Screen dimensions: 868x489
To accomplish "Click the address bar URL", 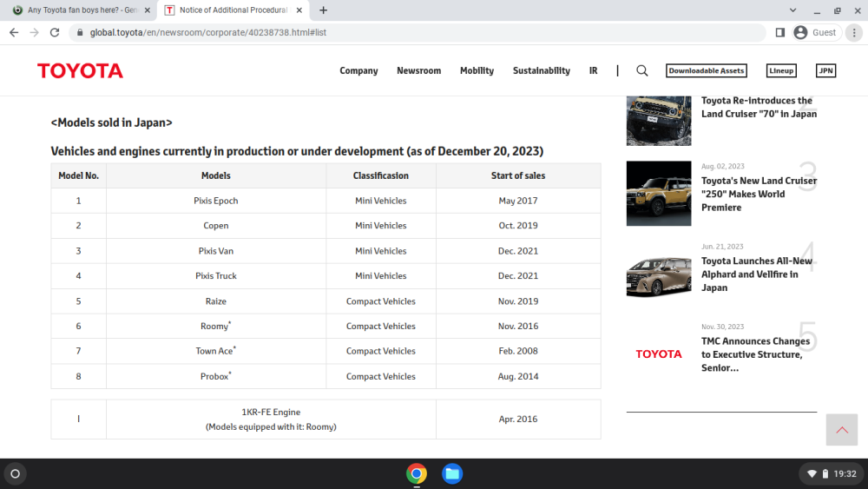I will coord(208,33).
